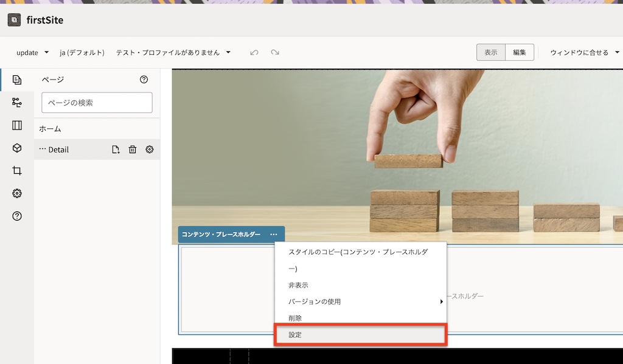Click the help question mark icon
The width and height of the screenshot is (623, 364).
coord(16,216)
